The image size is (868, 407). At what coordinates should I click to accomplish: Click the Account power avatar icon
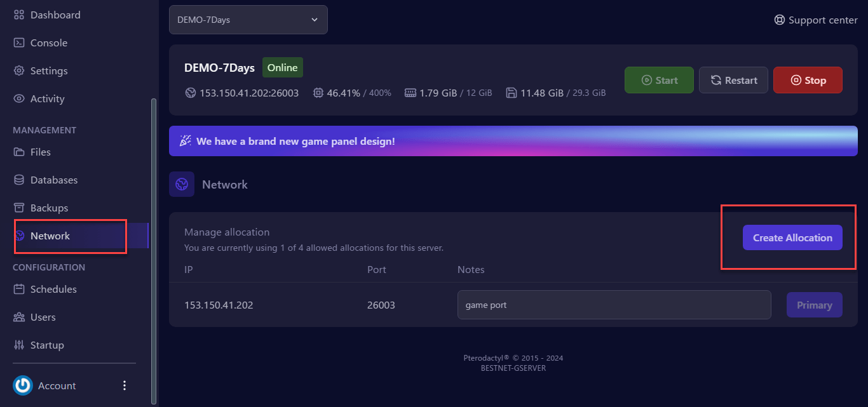point(23,385)
